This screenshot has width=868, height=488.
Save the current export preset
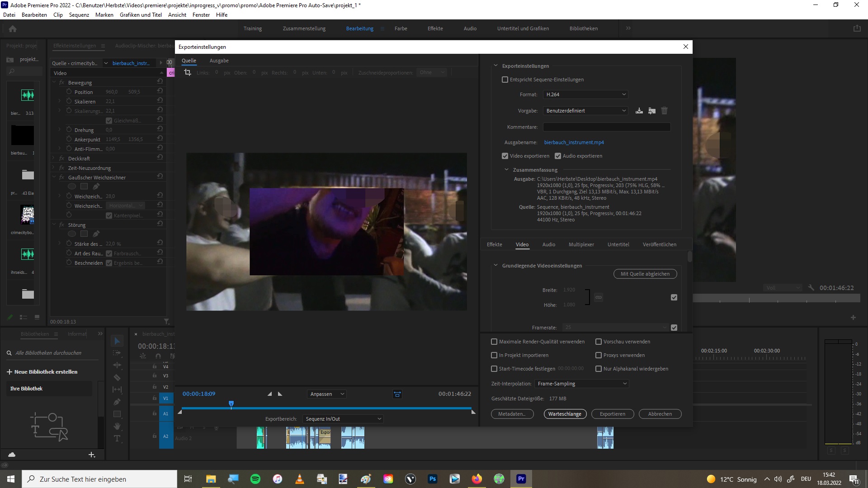click(639, 110)
